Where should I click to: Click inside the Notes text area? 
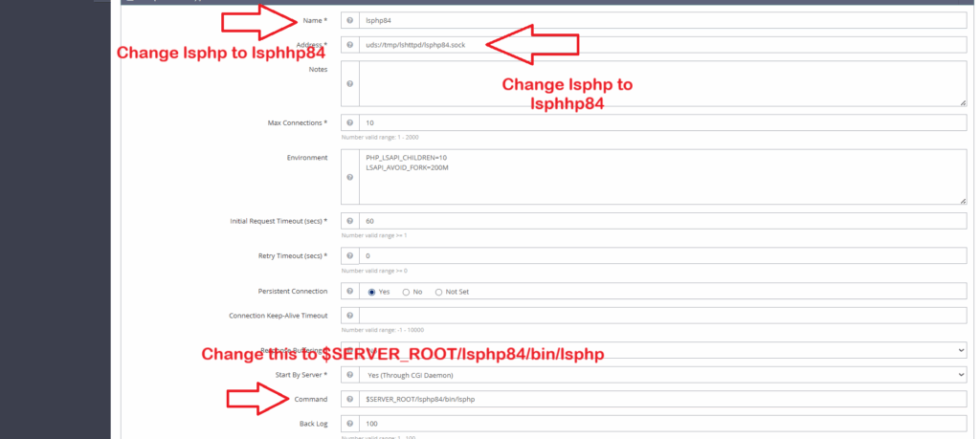(x=662, y=83)
